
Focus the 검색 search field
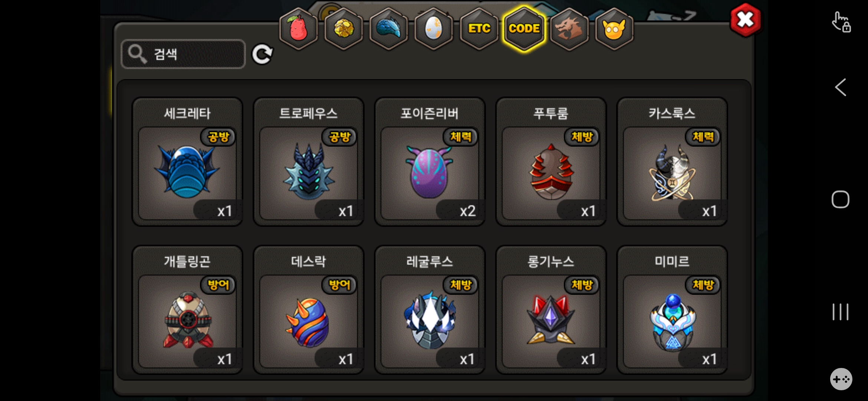(x=183, y=54)
